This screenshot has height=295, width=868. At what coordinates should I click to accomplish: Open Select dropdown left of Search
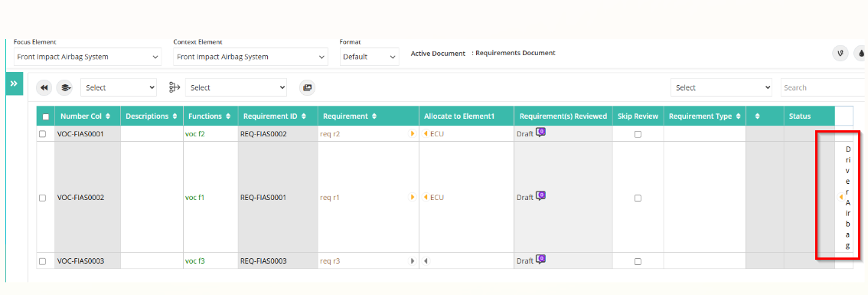tap(721, 87)
